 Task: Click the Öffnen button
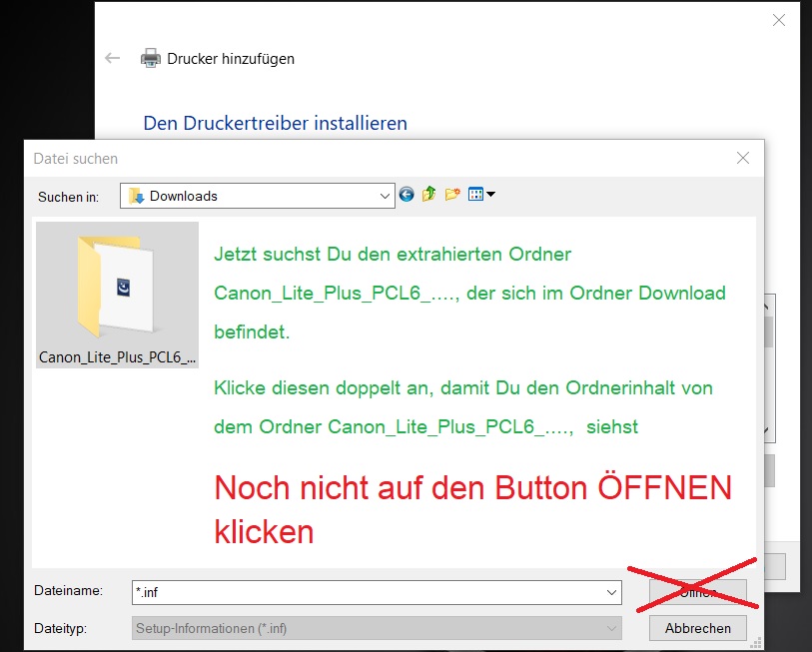point(697,592)
